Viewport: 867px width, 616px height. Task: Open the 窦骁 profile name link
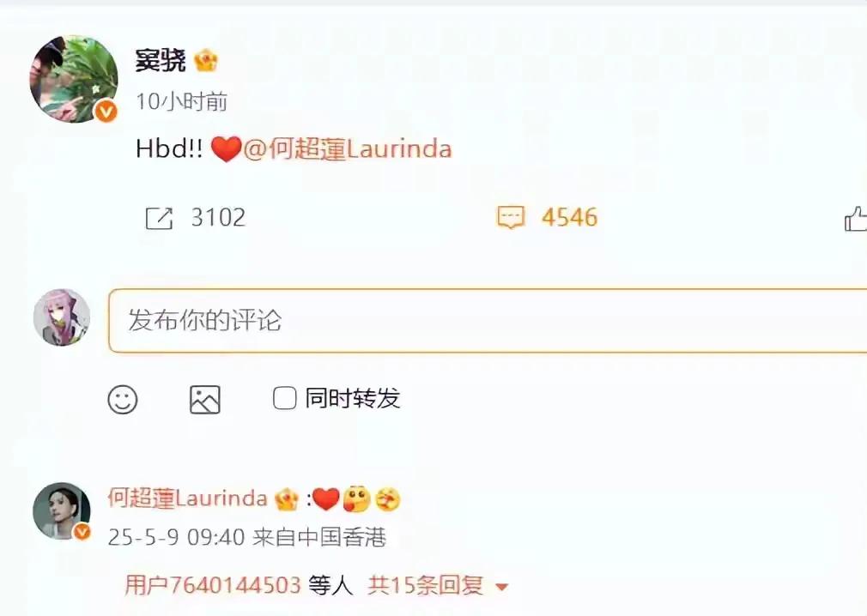click(161, 60)
